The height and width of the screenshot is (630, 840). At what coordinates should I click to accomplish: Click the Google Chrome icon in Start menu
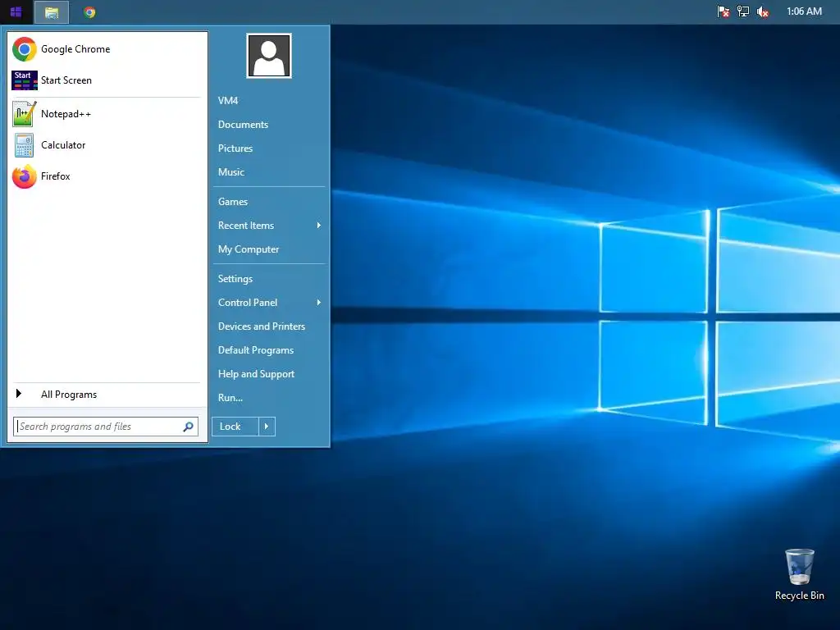pos(24,49)
